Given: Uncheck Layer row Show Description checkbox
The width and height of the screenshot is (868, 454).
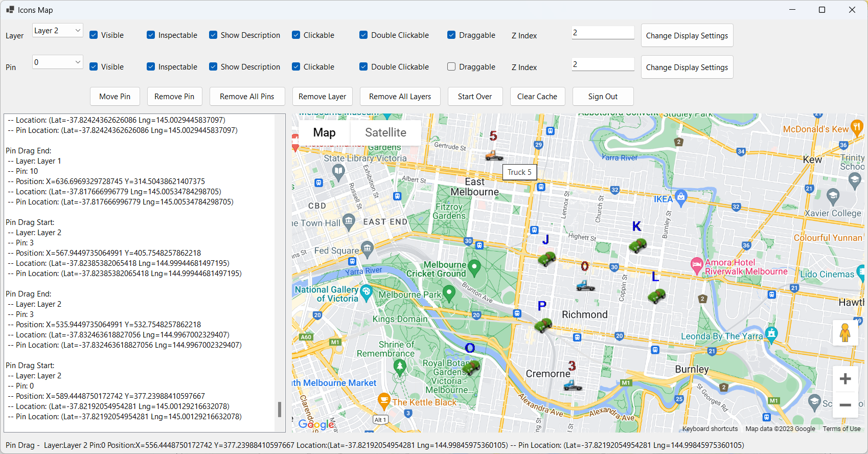Looking at the screenshot, I should (213, 35).
